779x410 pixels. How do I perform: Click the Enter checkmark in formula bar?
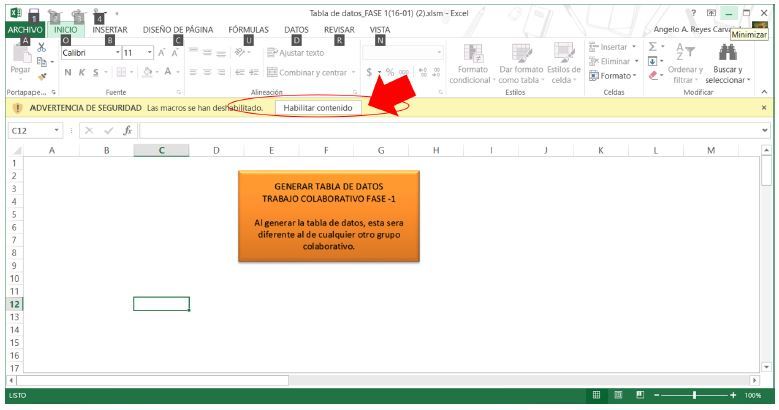point(108,131)
